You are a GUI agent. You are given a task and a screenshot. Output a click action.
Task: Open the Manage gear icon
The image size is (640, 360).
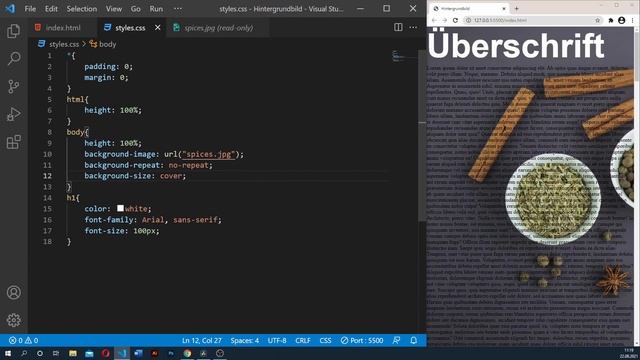point(13,320)
